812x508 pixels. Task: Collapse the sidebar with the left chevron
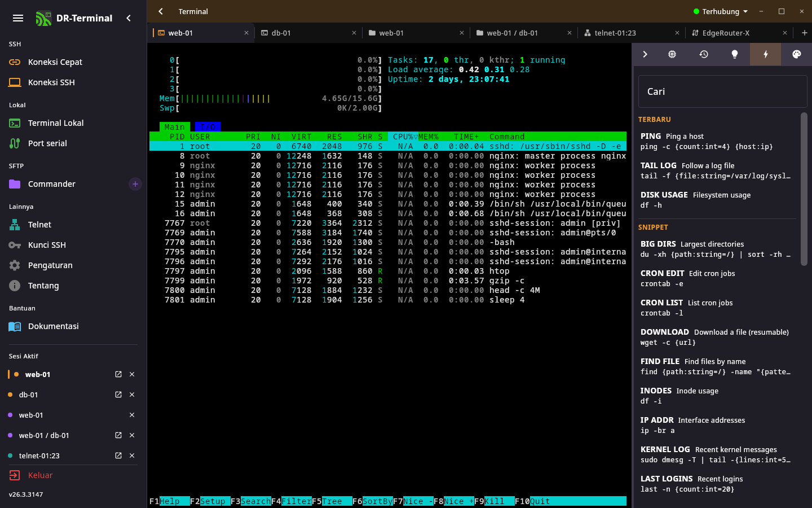[x=129, y=18]
